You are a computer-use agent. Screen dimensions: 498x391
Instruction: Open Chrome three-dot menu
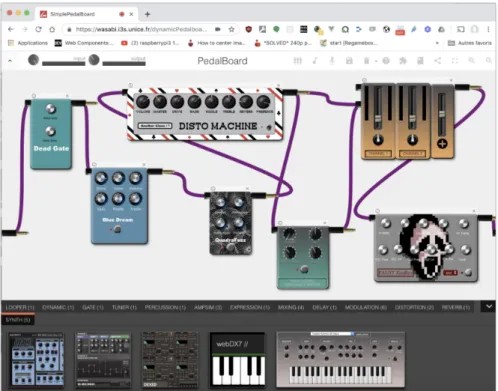click(488, 29)
